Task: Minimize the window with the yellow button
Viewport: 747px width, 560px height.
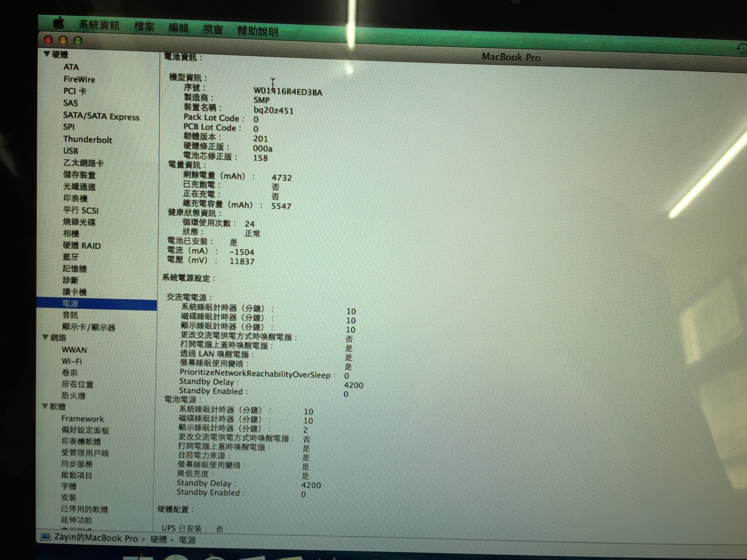Action: (63, 40)
